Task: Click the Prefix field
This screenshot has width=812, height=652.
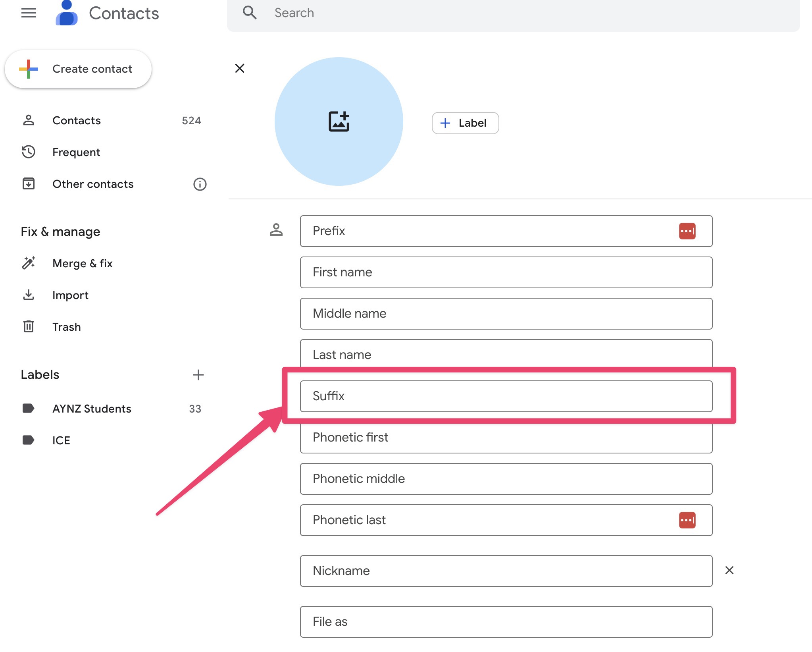Action: 506,231
